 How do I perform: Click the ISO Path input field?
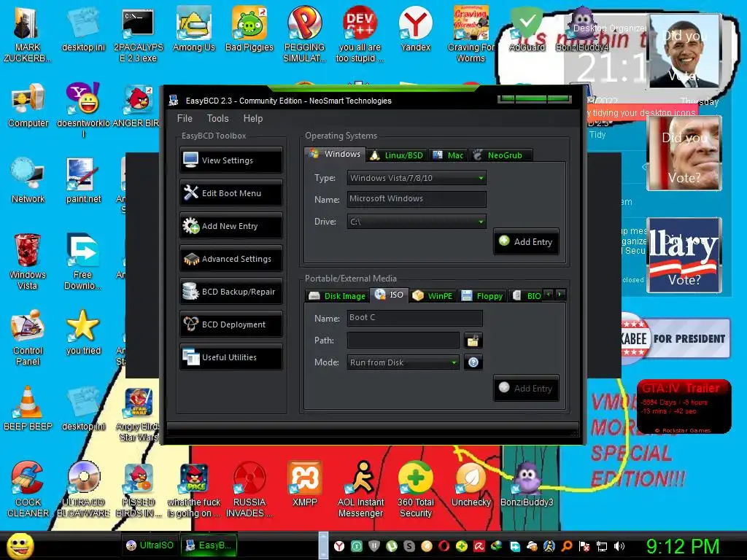pyautogui.click(x=403, y=340)
